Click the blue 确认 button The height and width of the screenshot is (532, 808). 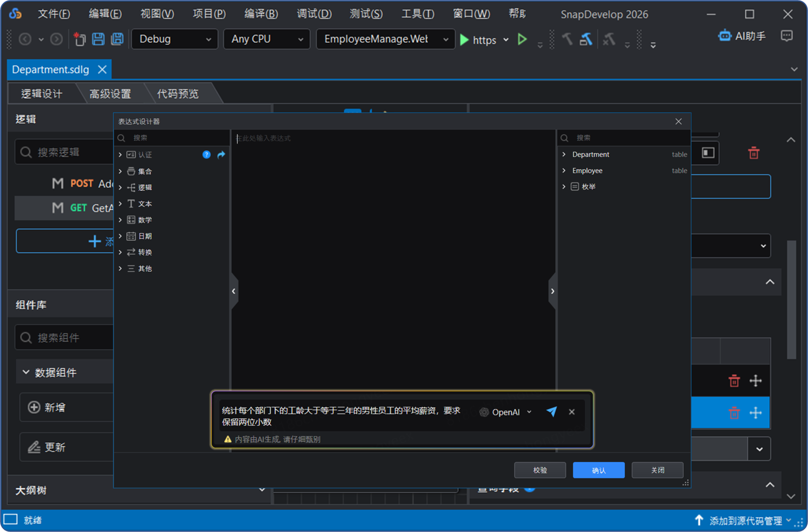click(598, 470)
